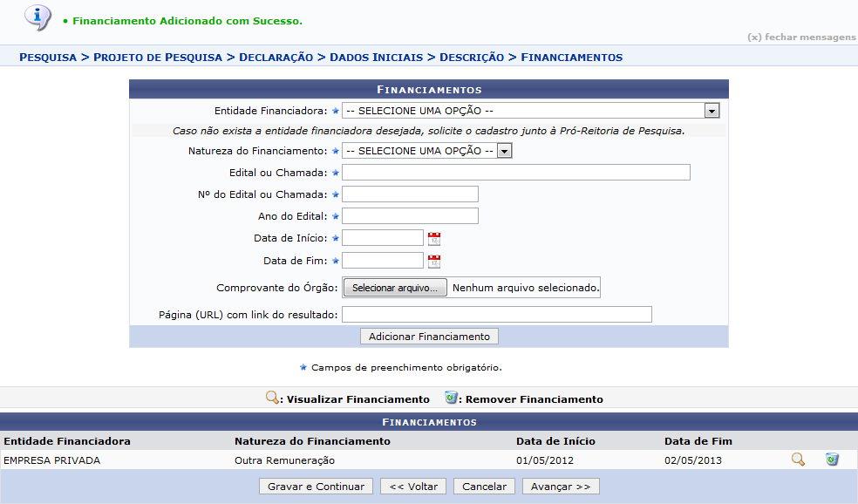Click Voltar to go back
The height and width of the screenshot is (504, 858).
(412, 486)
